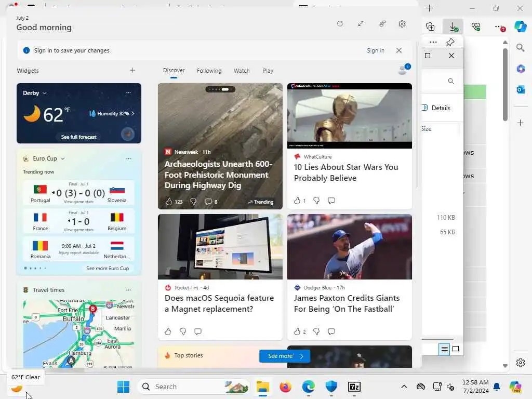This screenshot has height=399, width=532.
Task: Expand widgets board to full view
Action: 361,24
